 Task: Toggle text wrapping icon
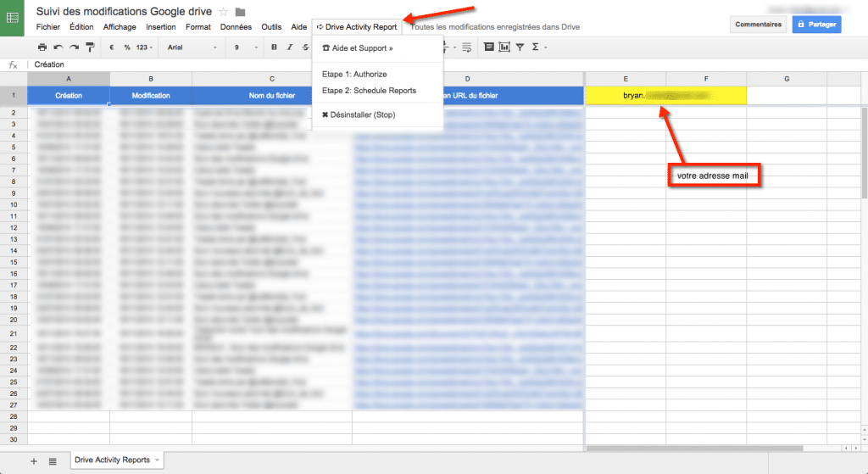click(467, 47)
